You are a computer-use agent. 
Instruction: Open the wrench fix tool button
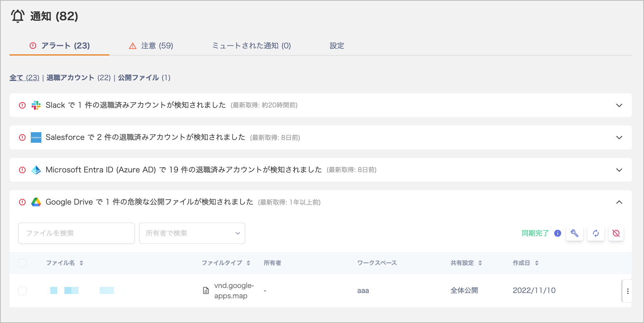click(x=575, y=233)
